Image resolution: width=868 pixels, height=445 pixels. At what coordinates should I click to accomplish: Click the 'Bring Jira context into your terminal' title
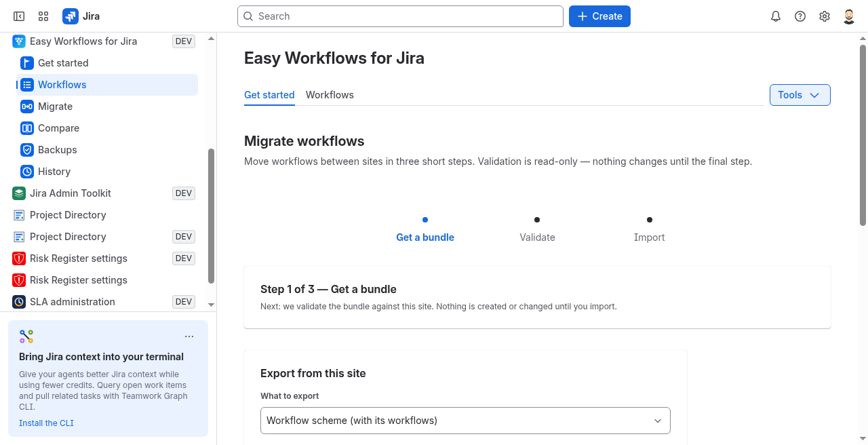click(x=102, y=357)
